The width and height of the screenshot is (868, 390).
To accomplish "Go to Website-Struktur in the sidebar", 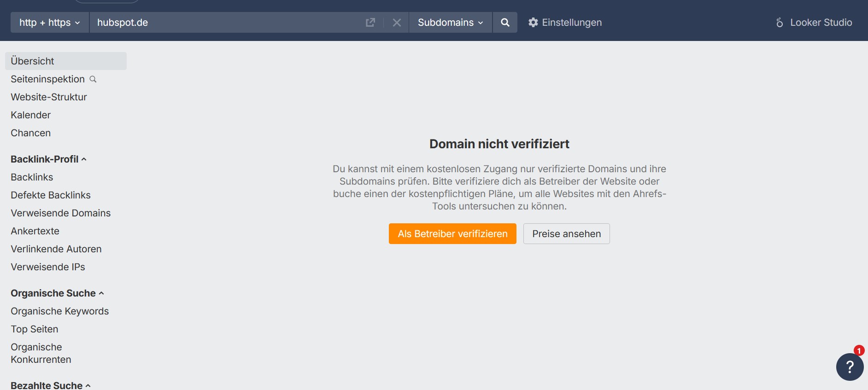I will point(49,97).
